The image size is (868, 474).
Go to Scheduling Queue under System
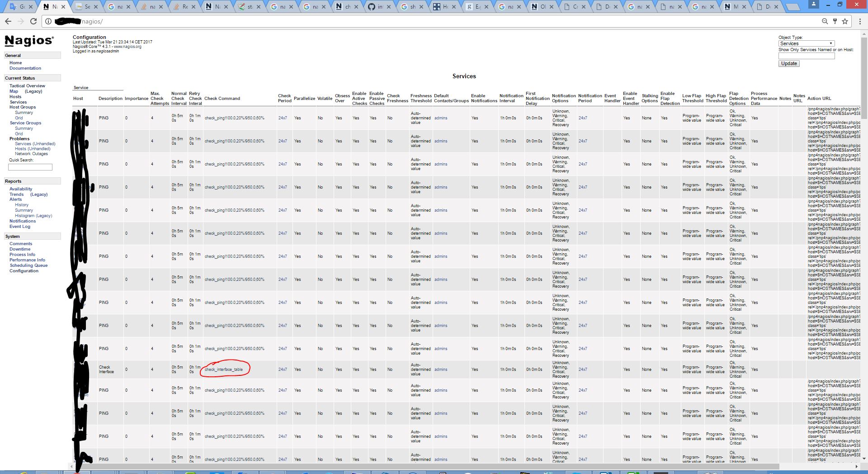click(28, 265)
